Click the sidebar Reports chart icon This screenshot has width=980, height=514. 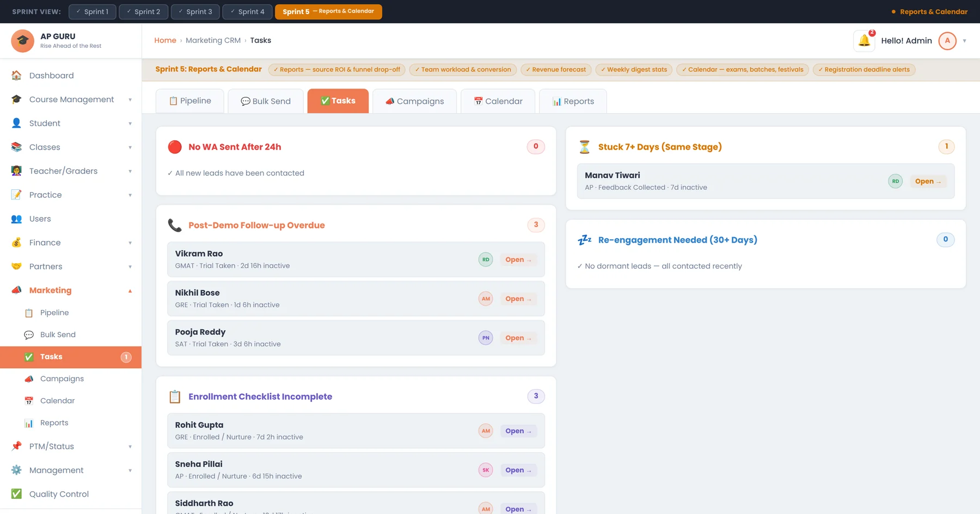coord(29,423)
